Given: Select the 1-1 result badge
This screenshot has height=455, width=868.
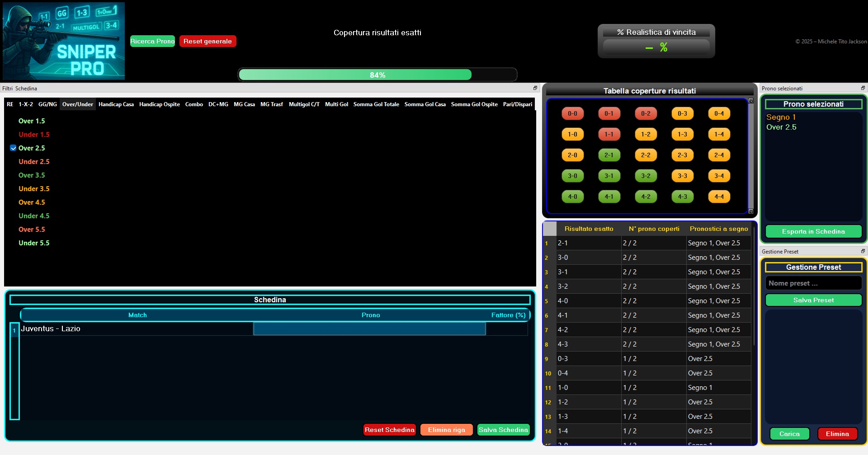Looking at the screenshot, I should point(609,134).
